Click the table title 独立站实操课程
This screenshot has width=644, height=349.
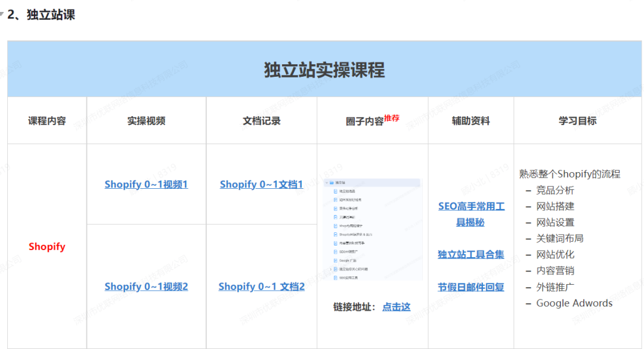(324, 69)
